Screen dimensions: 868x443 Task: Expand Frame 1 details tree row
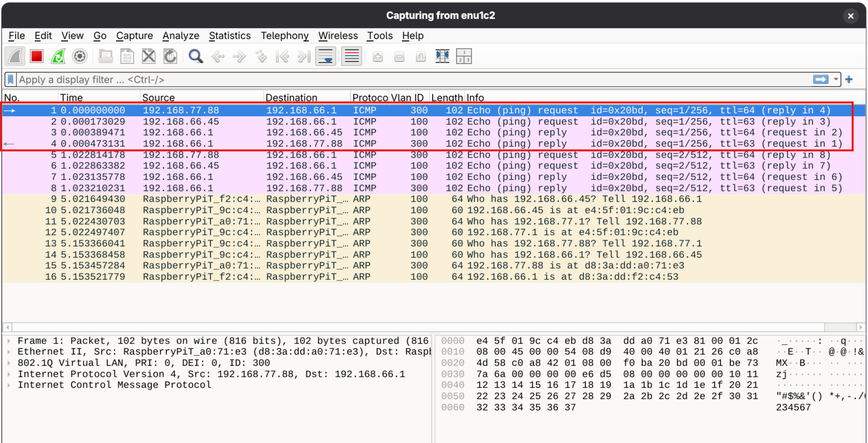coord(9,341)
